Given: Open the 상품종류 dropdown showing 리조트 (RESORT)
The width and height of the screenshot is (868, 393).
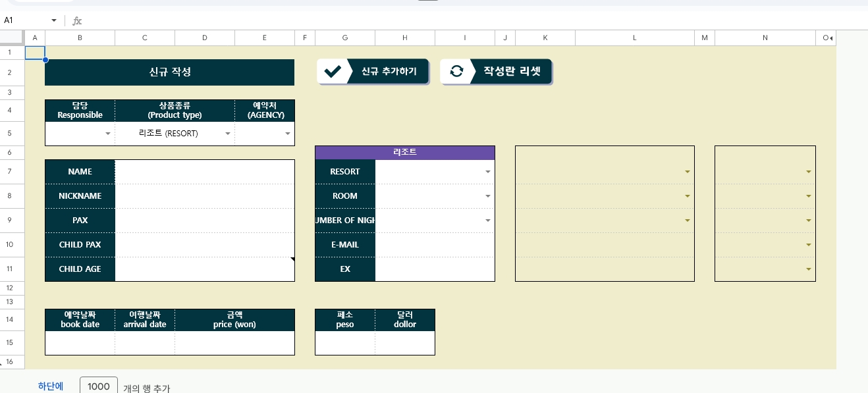Looking at the screenshot, I should coord(228,133).
